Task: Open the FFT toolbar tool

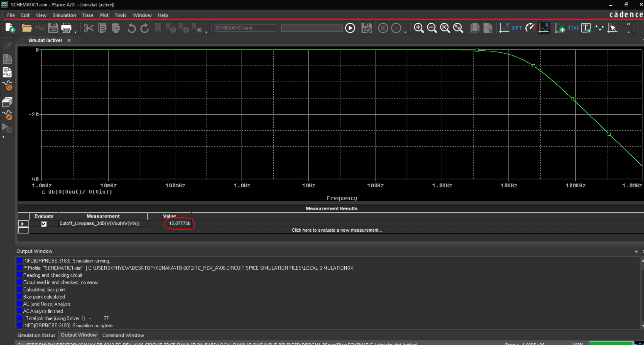Action: (x=517, y=28)
